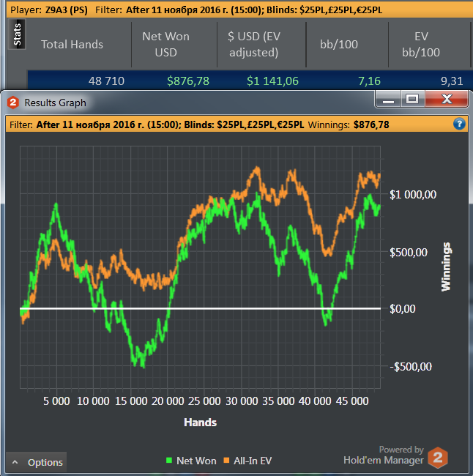This screenshot has height=476, width=473.
Task: Sort by EV bb/100 column header
Action: (421, 45)
